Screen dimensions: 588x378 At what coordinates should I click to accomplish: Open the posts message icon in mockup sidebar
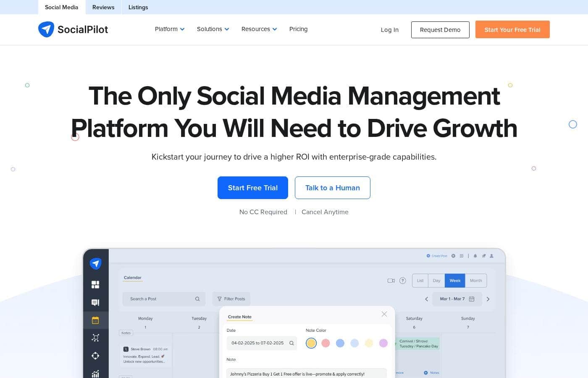coord(95,302)
